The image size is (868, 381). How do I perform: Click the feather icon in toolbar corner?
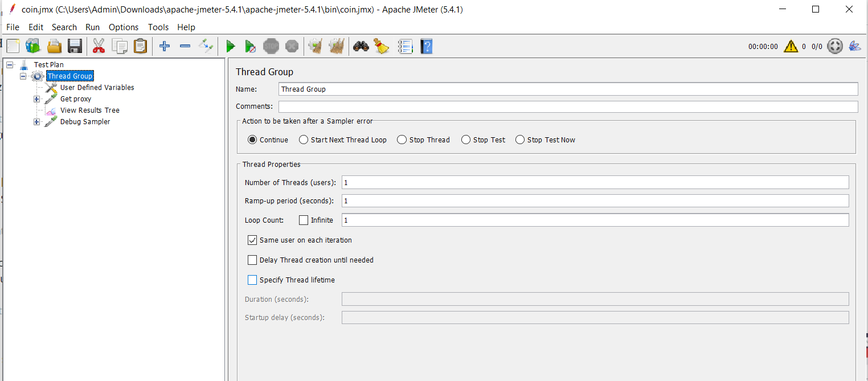click(854, 46)
